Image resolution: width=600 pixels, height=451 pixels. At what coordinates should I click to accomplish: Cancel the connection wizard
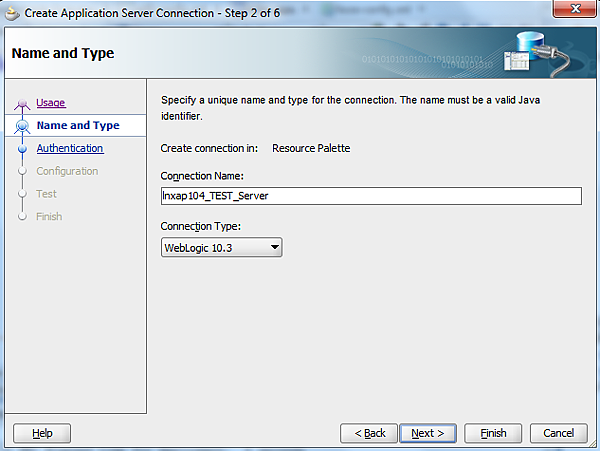tap(558, 433)
